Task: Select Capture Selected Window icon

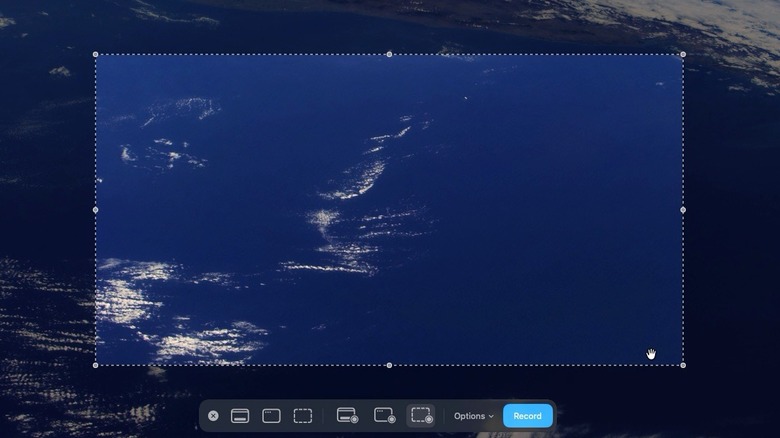Action: [x=271, y=416]
